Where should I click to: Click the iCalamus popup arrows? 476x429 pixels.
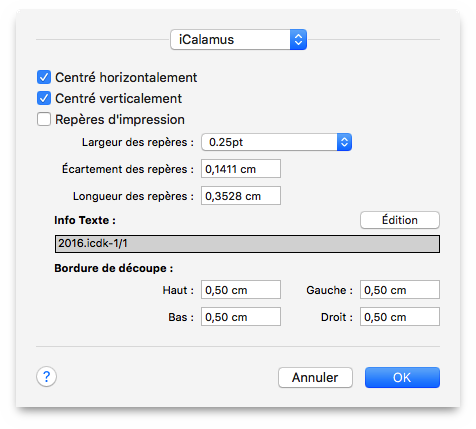click(x=298, y=40)
